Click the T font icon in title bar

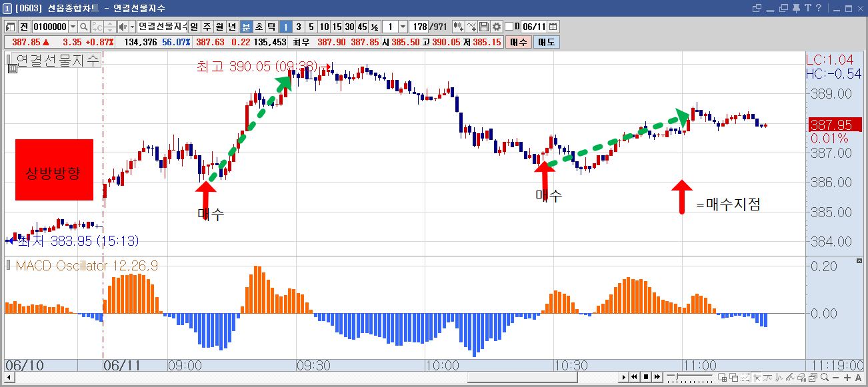coord(809,8)
